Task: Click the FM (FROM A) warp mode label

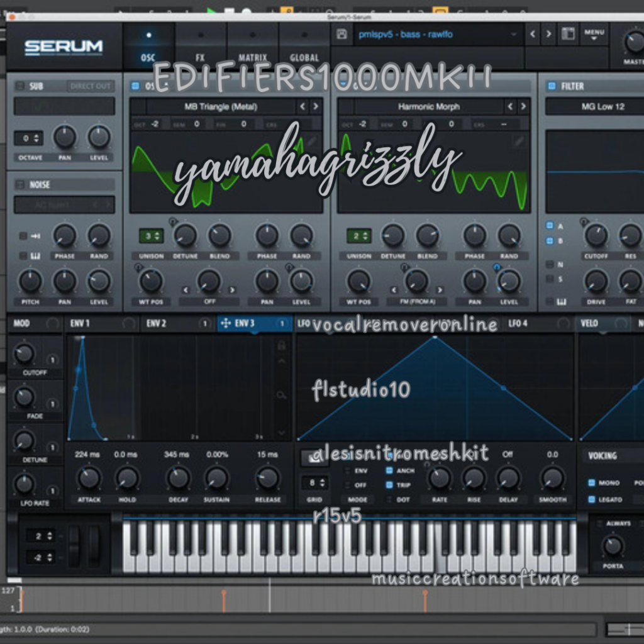Action: click(x=416, y=301)
